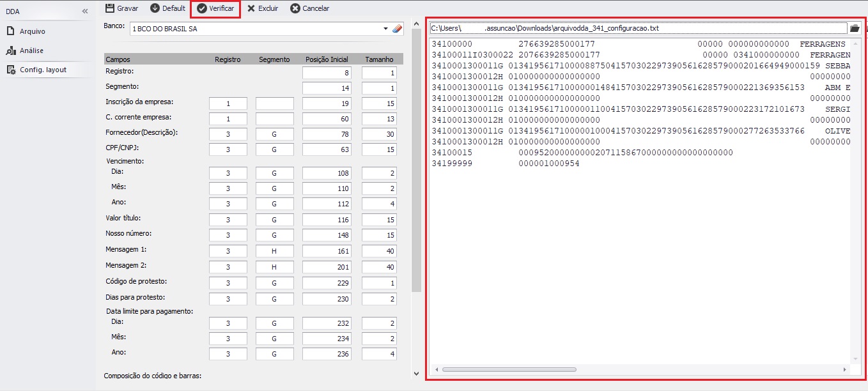Open the Arquivo sidebar item

pyautogui.click(x=32, y=31)
